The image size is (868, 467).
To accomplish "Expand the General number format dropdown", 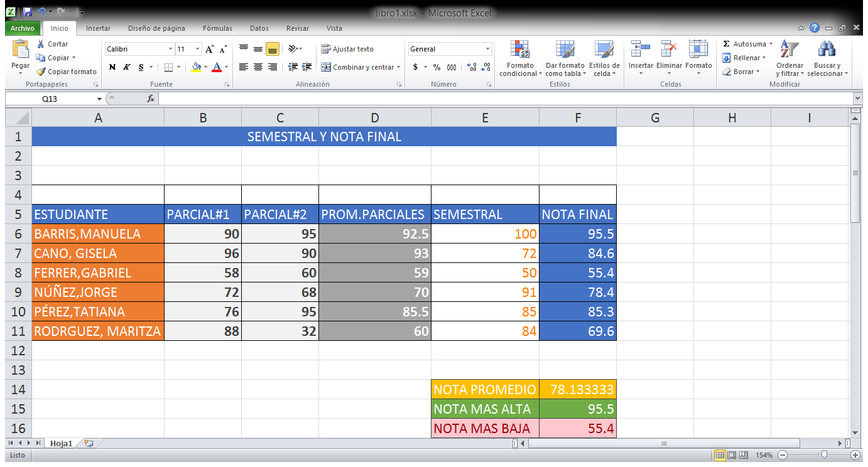I will 487,48.
